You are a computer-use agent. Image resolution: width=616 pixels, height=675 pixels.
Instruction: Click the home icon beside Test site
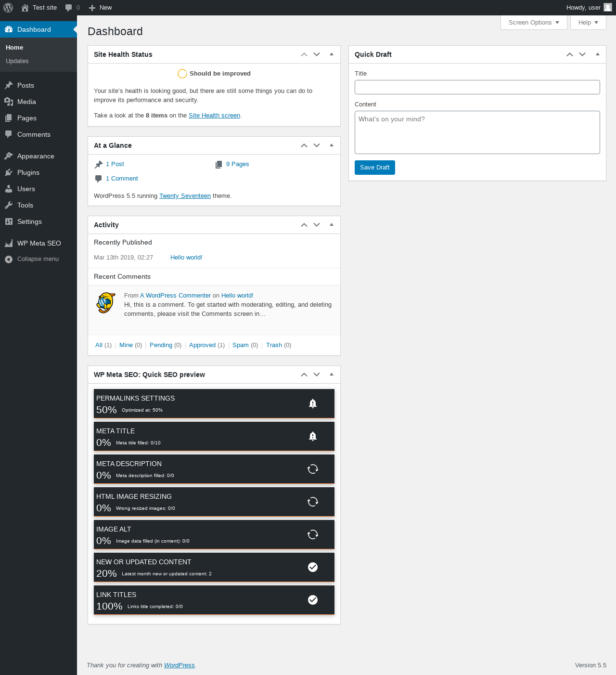(x=25, y=8)
